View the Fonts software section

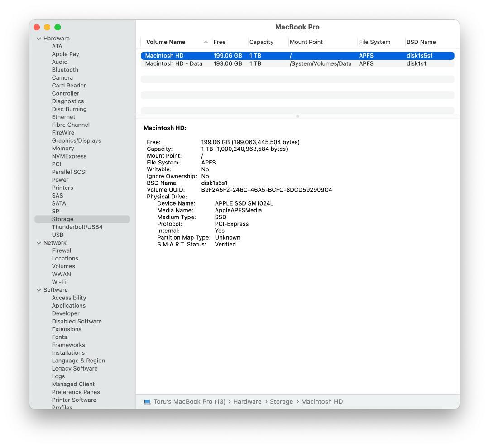click(x=59, y=337)
